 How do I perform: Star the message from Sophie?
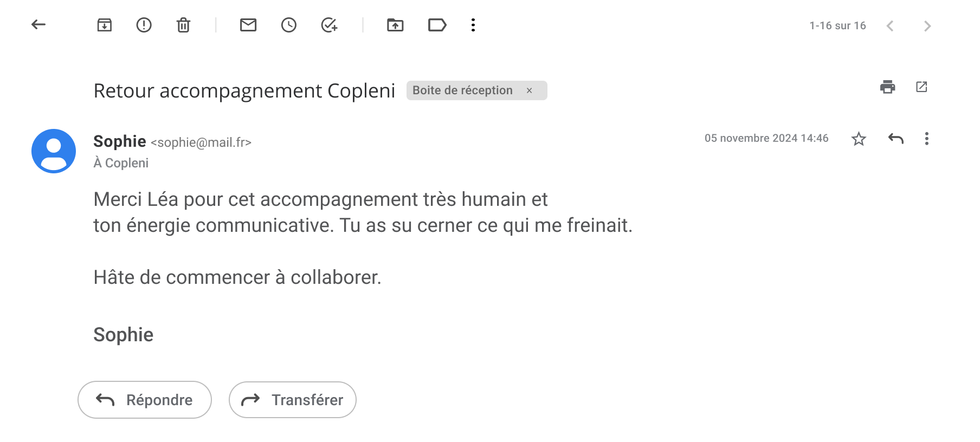click(x=859, y=139)
